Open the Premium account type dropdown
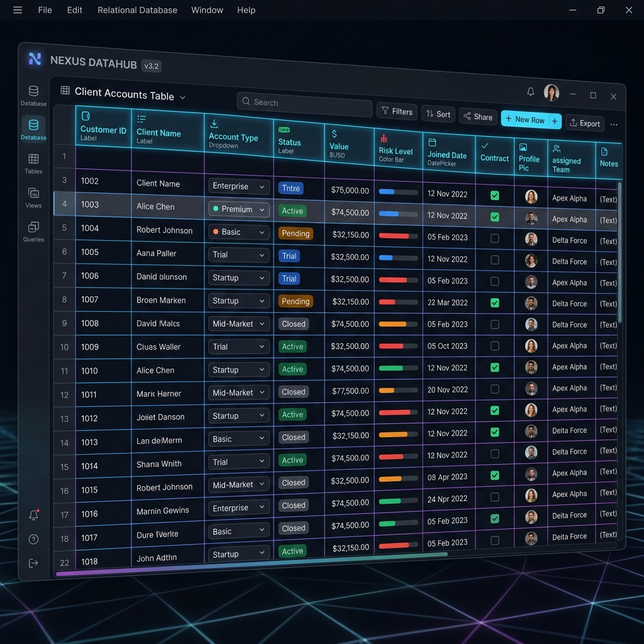Screen dimensions: 644x644 point(238,209)
